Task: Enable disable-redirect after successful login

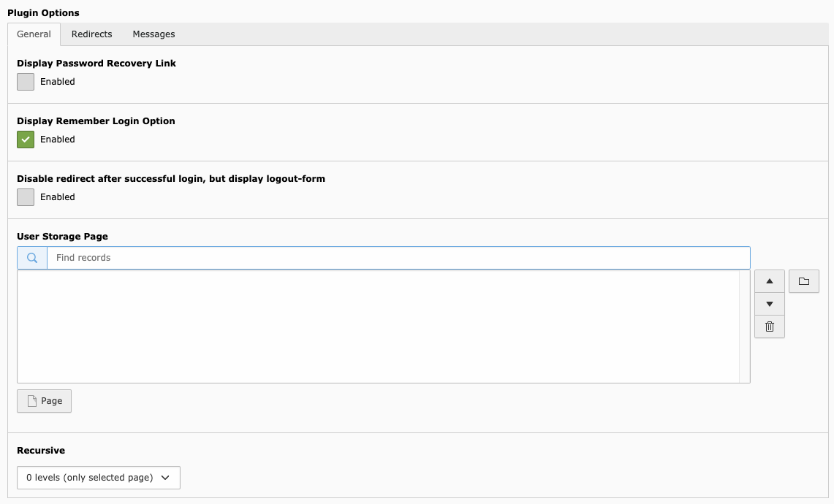Action: [x=25, y=196]
